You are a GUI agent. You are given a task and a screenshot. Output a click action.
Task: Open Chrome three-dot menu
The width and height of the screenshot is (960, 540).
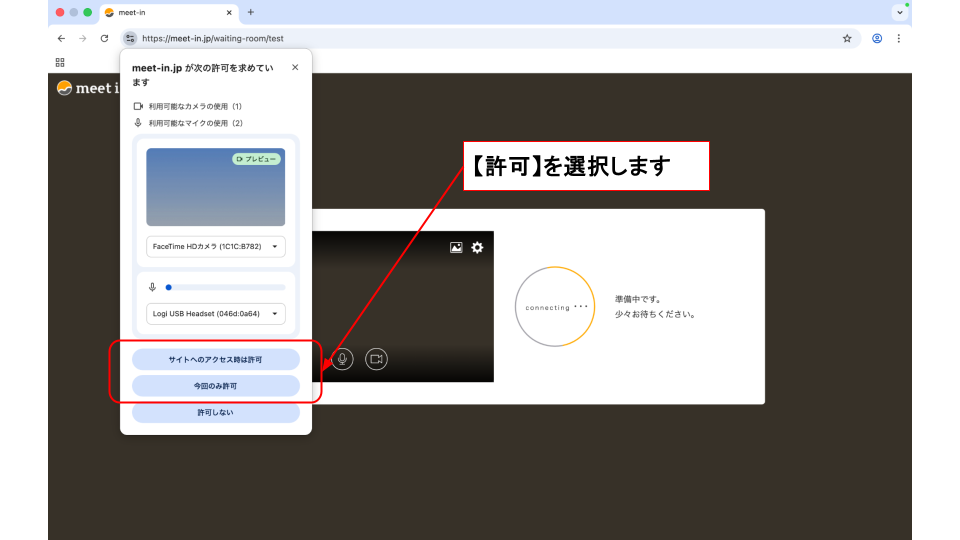898,38
